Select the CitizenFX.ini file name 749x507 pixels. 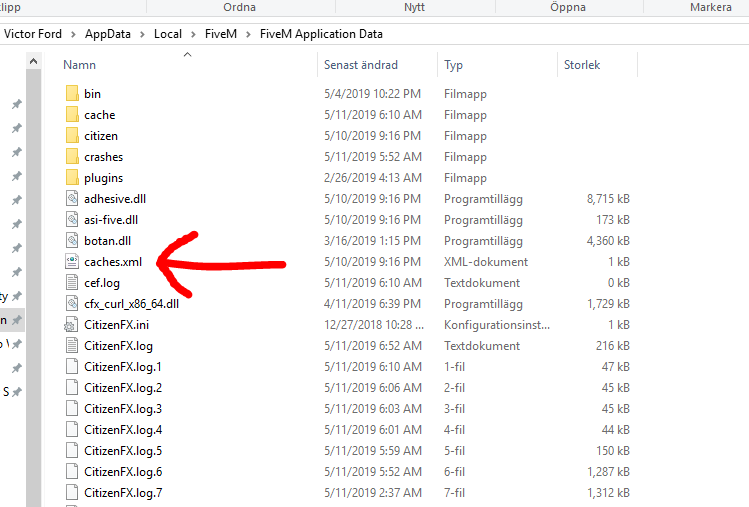[117, 325]
